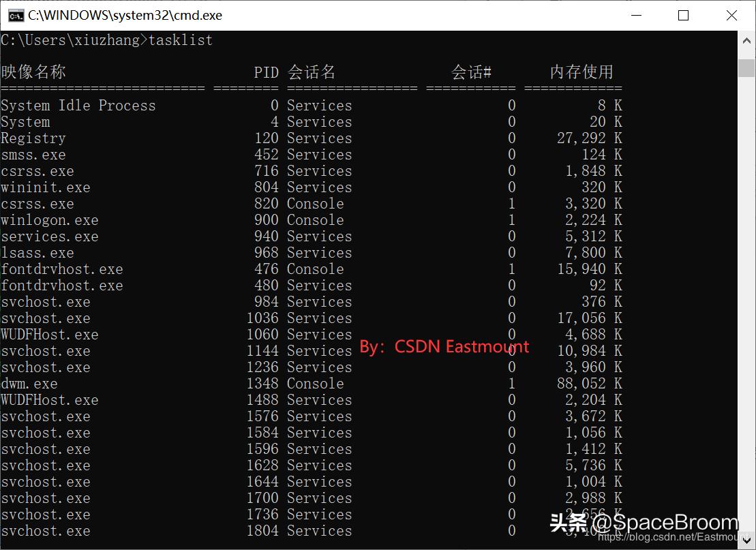Click the 'System Idle Process' name

[x=78, y=106]
